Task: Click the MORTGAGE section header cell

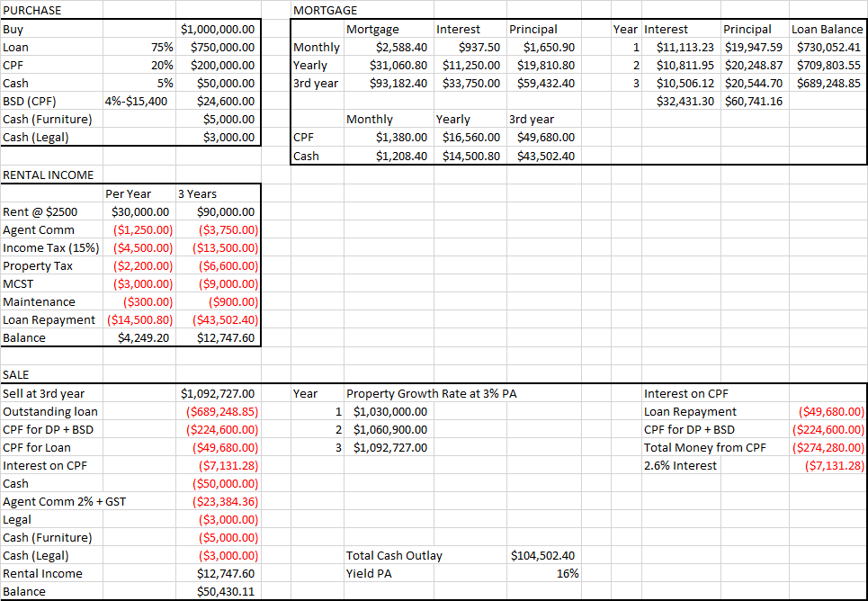Action: point(326,10)
